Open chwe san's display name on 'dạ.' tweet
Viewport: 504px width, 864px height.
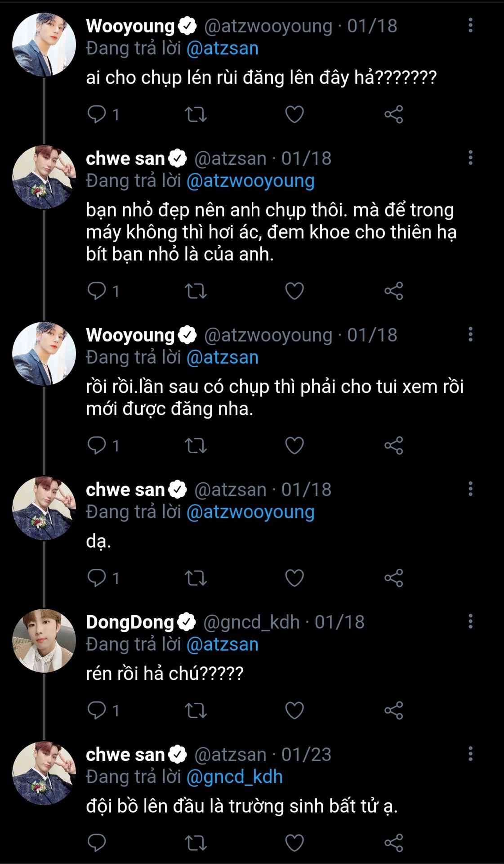[x=125, y=490]
